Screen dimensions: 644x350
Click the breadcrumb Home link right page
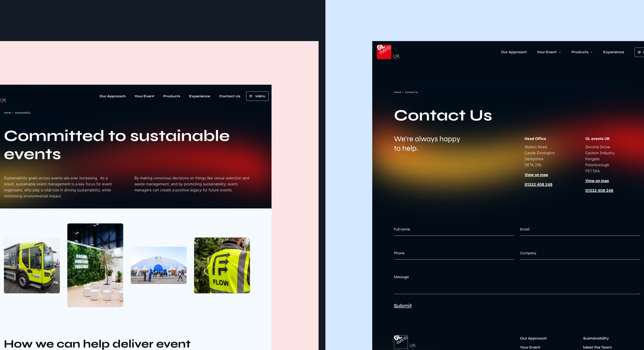point(397,92)
